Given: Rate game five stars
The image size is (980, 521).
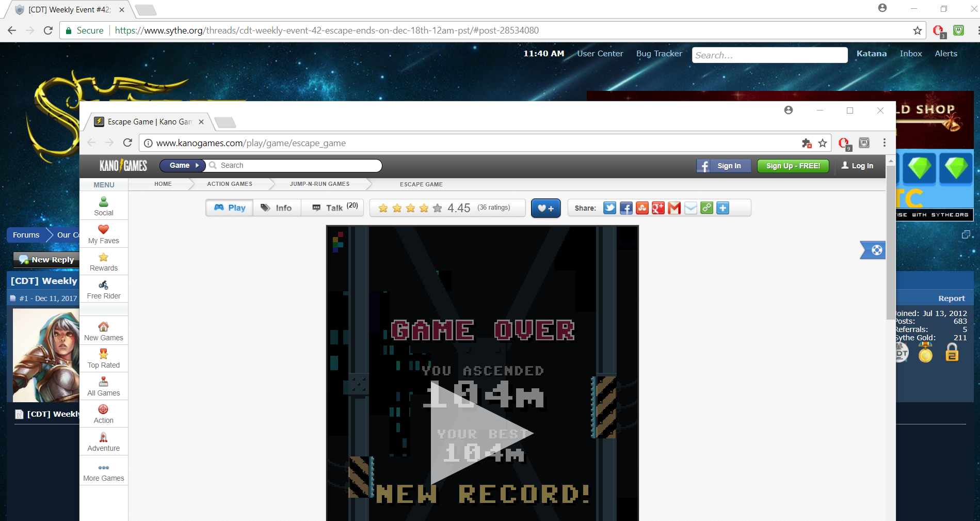Looking at the screenshot, I should tap(437, 208).
